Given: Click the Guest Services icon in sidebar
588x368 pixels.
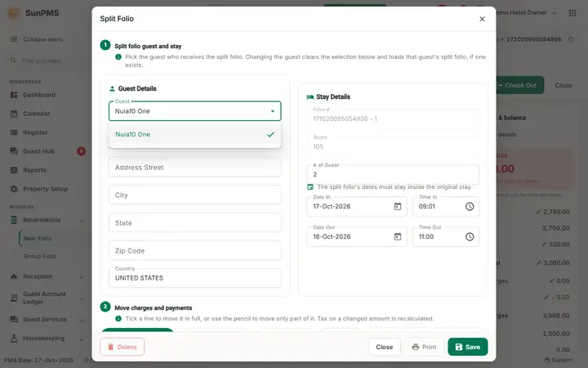Looking at the screenshot, I should click(14, 320).
